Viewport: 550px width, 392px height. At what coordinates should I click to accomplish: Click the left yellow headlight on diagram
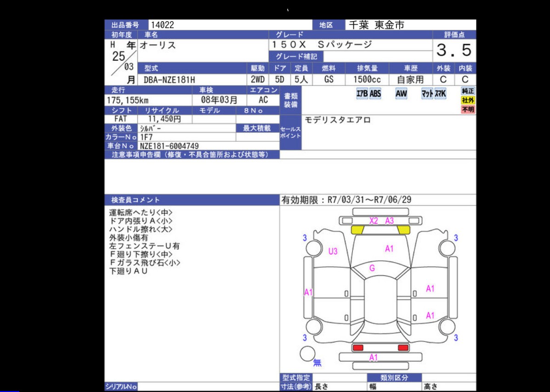[x=357, y=230]
